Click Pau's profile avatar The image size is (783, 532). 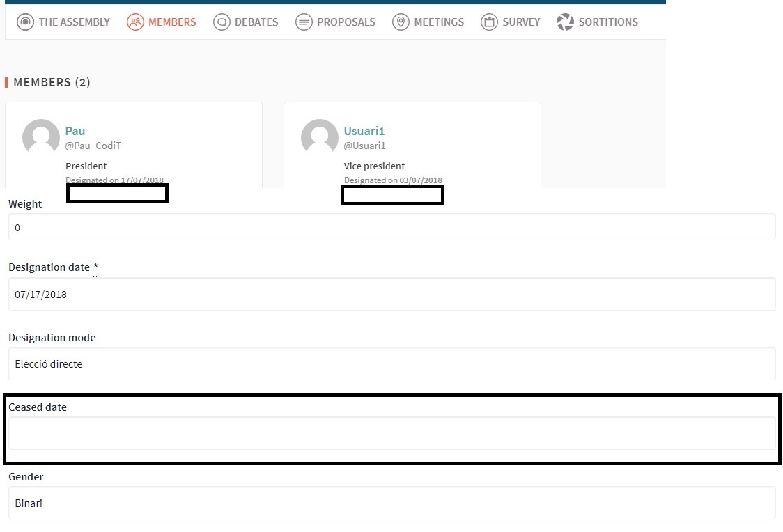(x=41, y=137)
